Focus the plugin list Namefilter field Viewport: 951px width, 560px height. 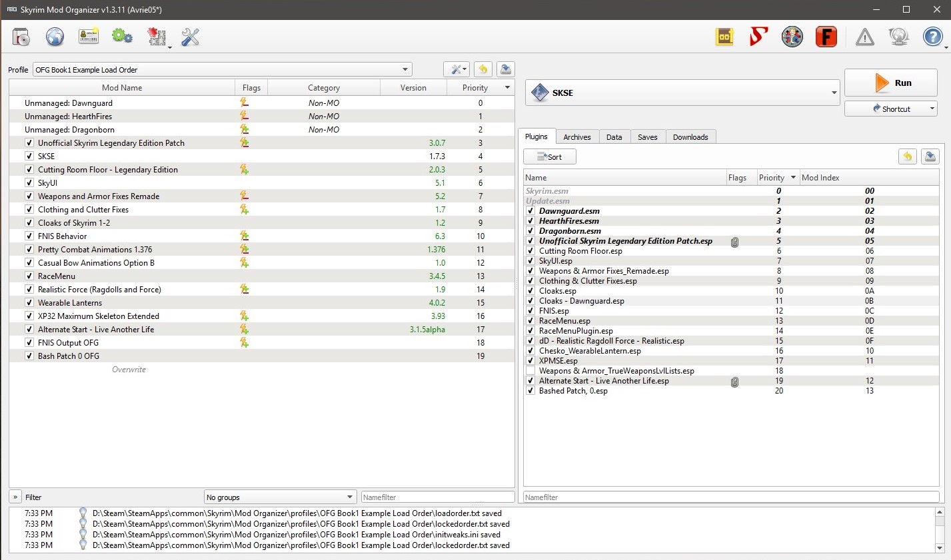(x=731, y=497)
